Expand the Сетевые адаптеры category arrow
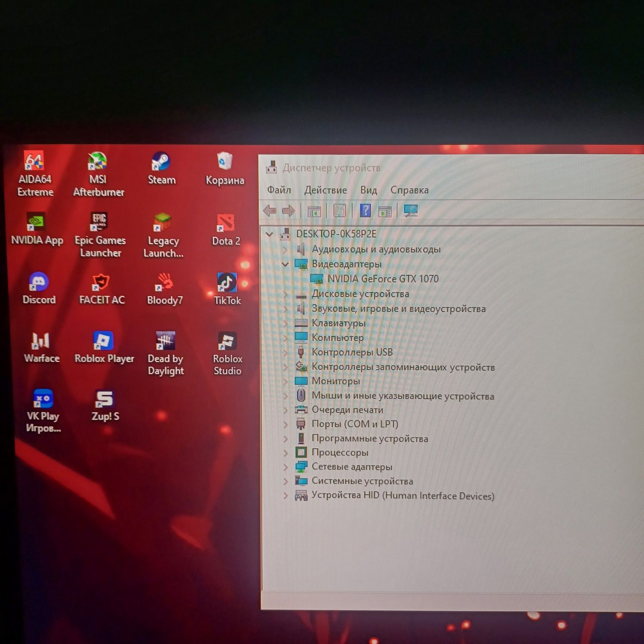 [285, 467]
